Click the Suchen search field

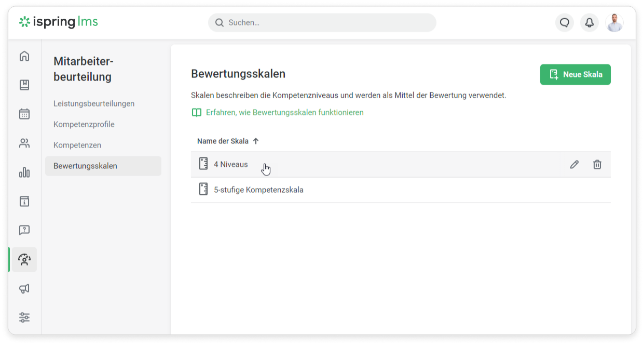[322, 23]
